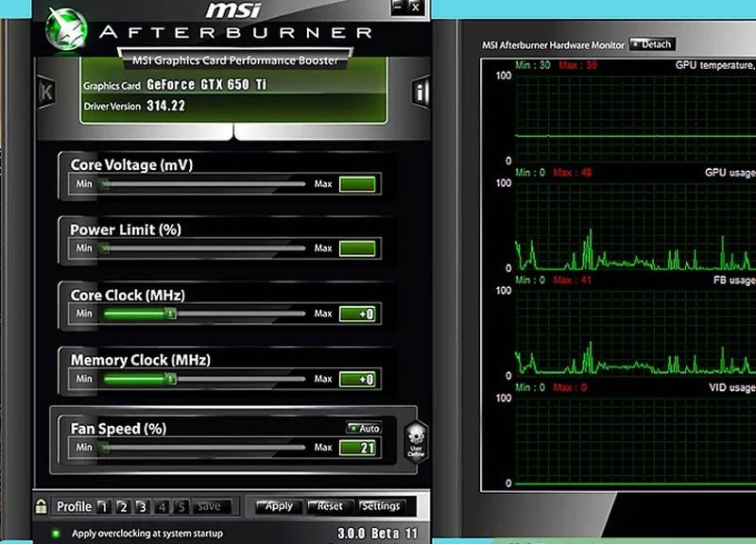This screenshot has width=756, height=544.
Task: Toggle the startup overclocking indicator light
Action: click(56, 534)
